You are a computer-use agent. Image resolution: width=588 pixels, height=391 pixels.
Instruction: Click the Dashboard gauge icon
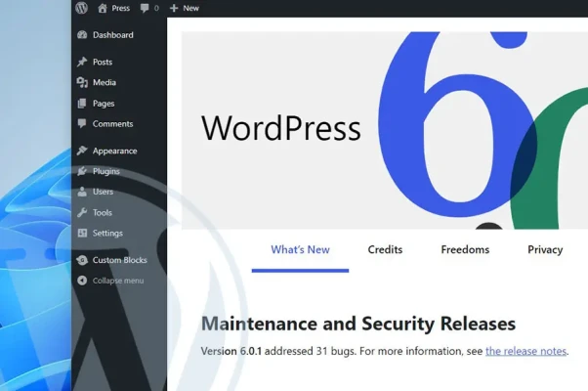point(82,35)
